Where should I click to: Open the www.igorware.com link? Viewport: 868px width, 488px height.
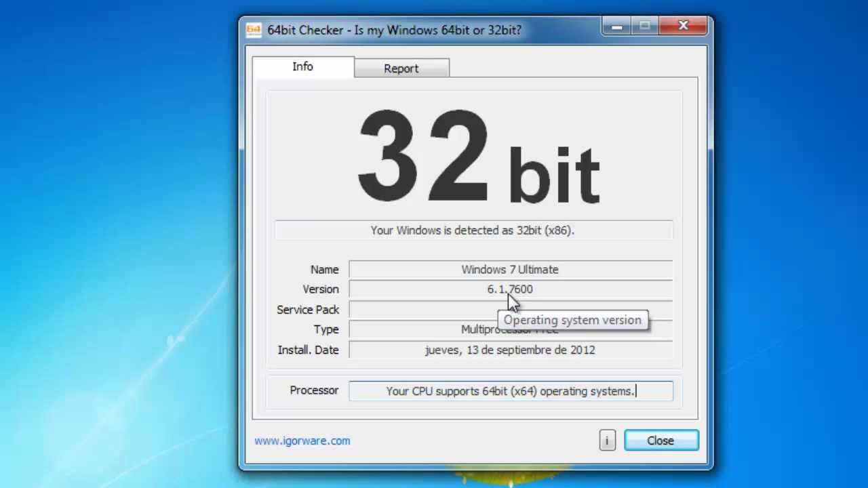pyautogui.click(x=302, y=441)
